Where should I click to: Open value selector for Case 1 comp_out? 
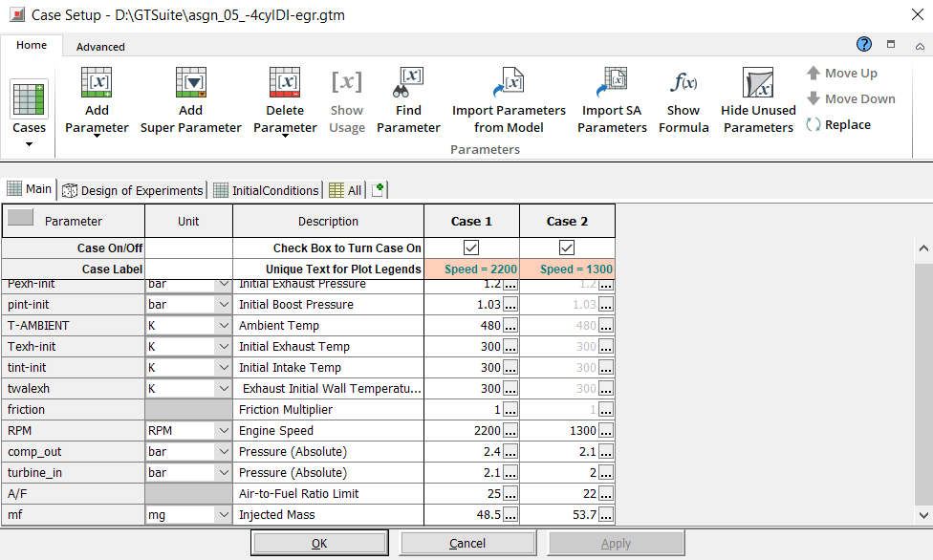[510, 452]
